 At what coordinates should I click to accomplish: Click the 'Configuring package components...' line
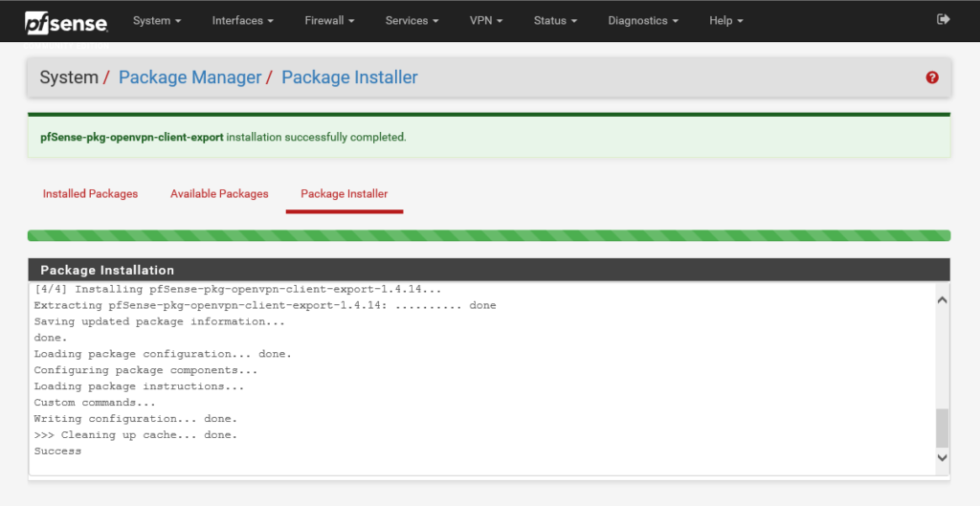coord(145,370)
